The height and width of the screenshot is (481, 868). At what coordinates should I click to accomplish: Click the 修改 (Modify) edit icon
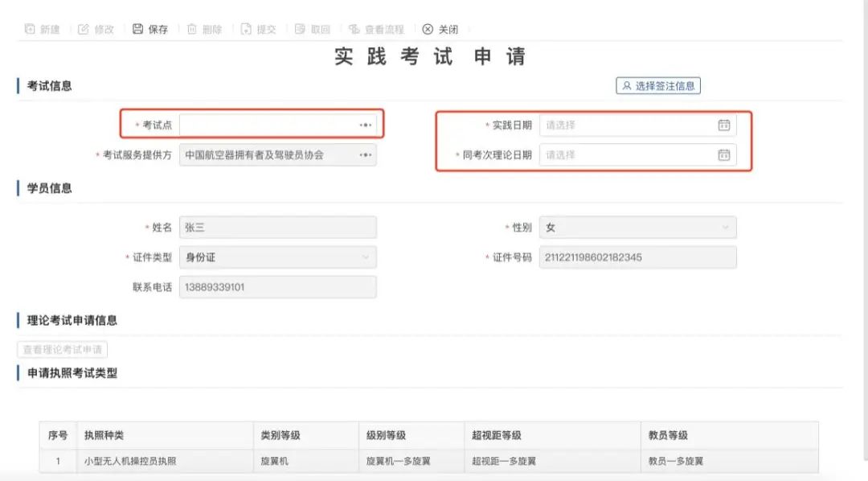84,29
